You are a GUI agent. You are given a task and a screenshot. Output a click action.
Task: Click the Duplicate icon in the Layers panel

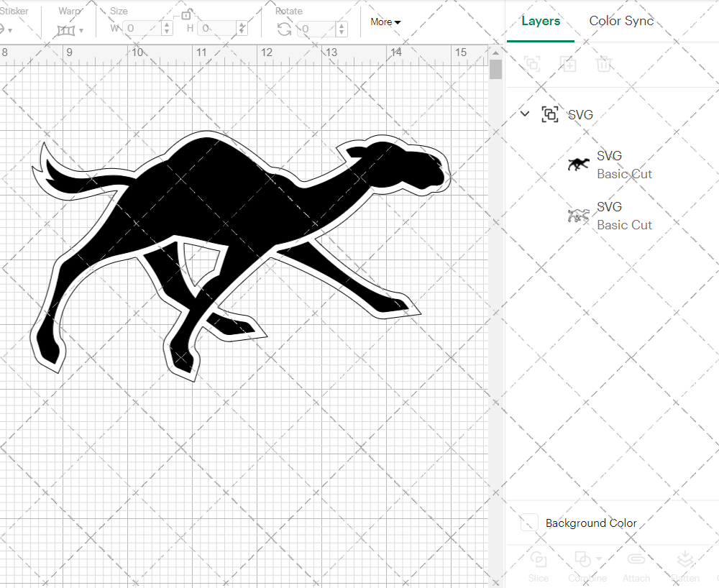(x=568, y=64)
